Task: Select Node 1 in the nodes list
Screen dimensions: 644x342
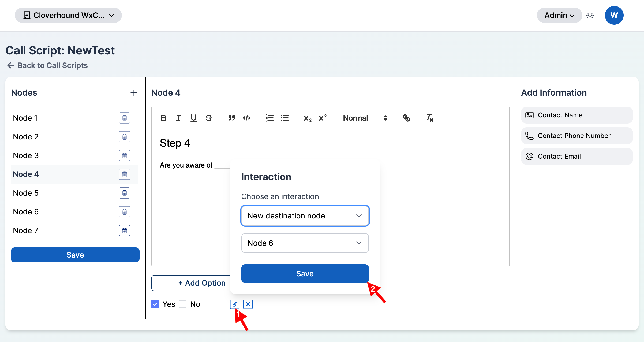Action: coord(25,118)
